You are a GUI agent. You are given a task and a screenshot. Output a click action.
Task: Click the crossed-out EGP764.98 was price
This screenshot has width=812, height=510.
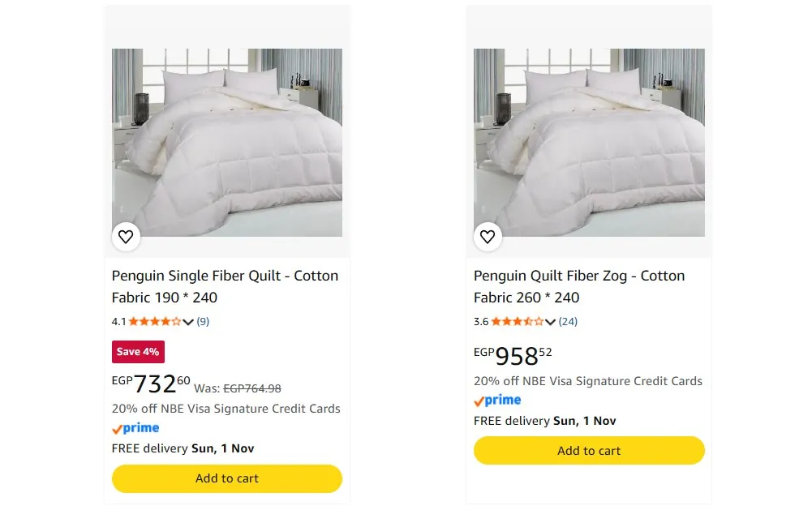tap(252, 388)
